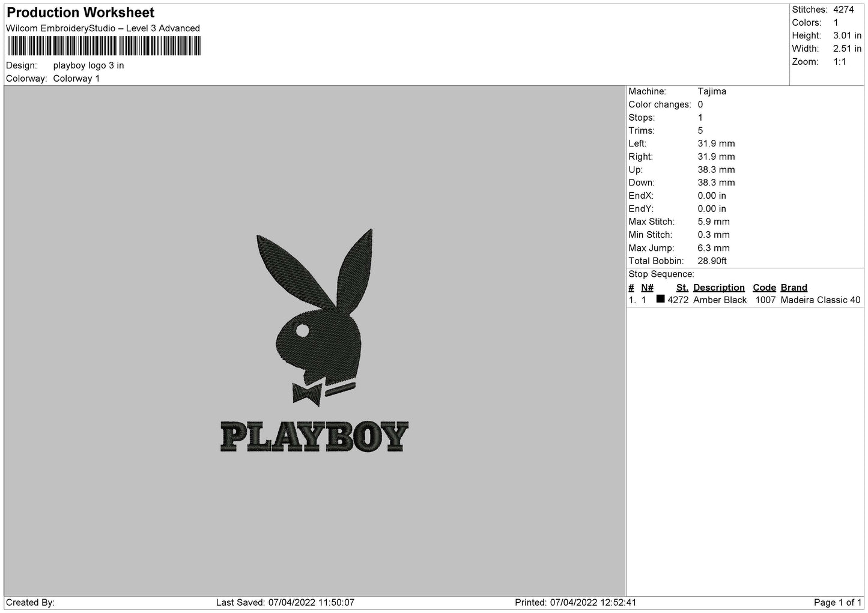Click the Production Worksheet title
Viewport: 868px width, 613px height.
[x=80, y=13]
